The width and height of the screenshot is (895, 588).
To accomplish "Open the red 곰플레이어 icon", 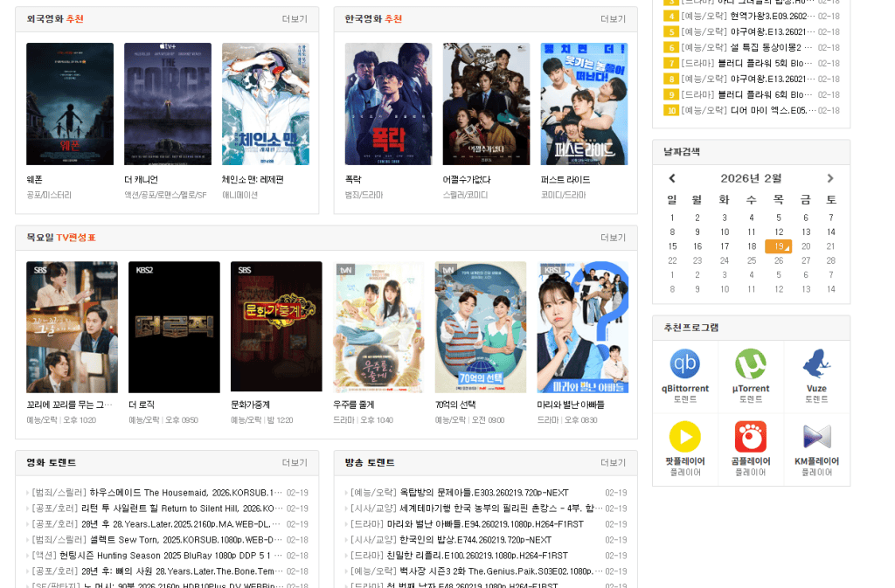I will (x=751, y=437).
